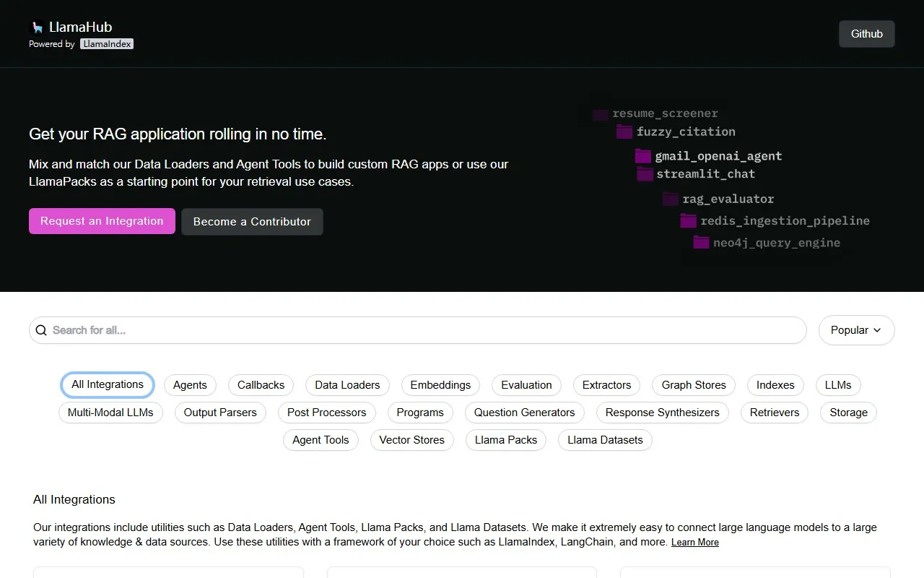This screenshot has width=924, height=578.
Task: Click the rag_evaluator folder icon
Action: [x=671, y=199]
